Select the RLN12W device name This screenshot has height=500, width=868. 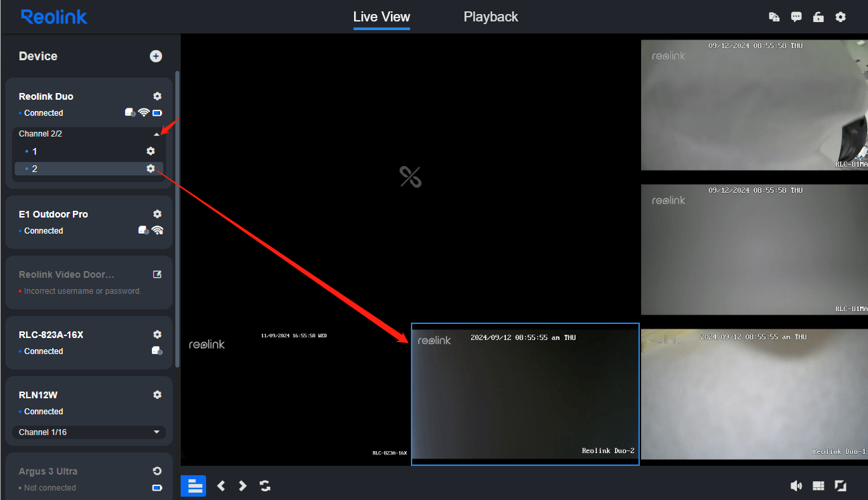(38, 395)
